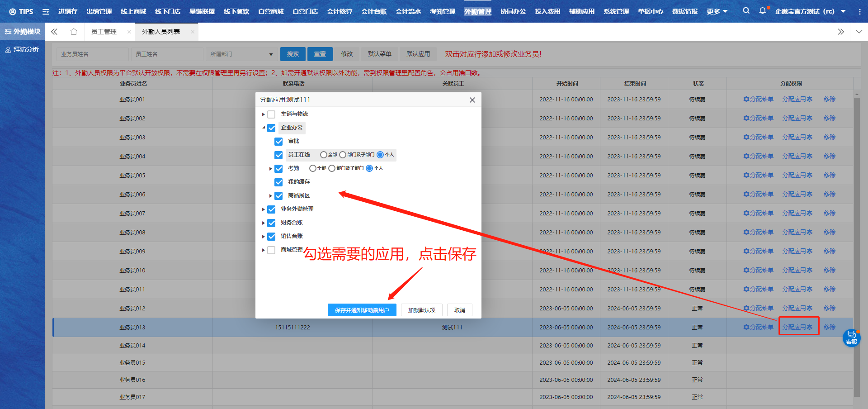Click the search magnifier icon in top bar
Image resolution: width=868 pixels, height=409 pixels.
coord(746,11)
